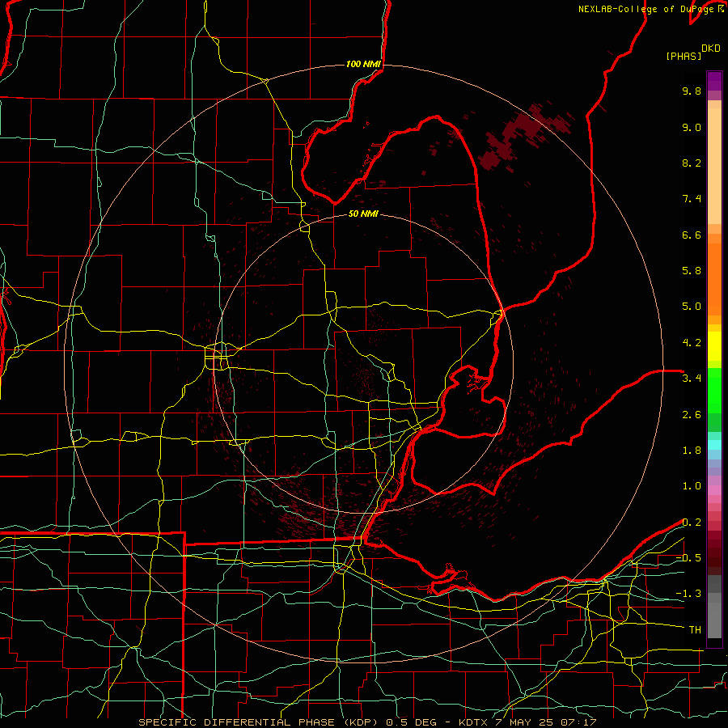Click the 6.6 scale value
Screen dimensions: 728x728
[692, 235]
